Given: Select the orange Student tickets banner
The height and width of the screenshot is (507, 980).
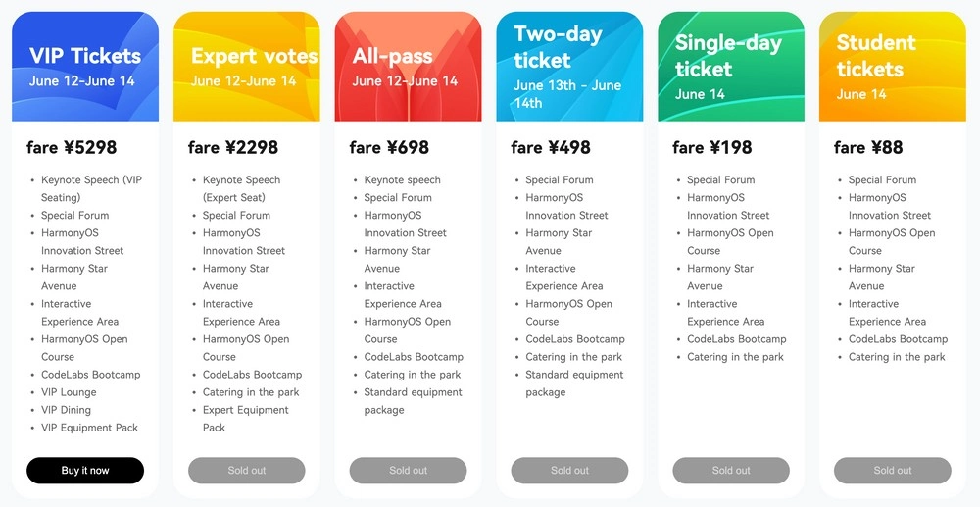Looking at the screenshot, I should [x=893, y=67].
